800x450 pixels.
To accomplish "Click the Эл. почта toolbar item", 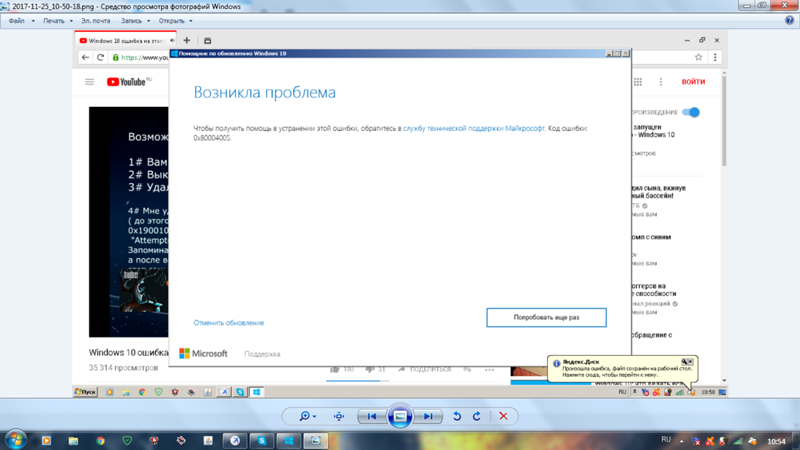I will click(95, 21).
